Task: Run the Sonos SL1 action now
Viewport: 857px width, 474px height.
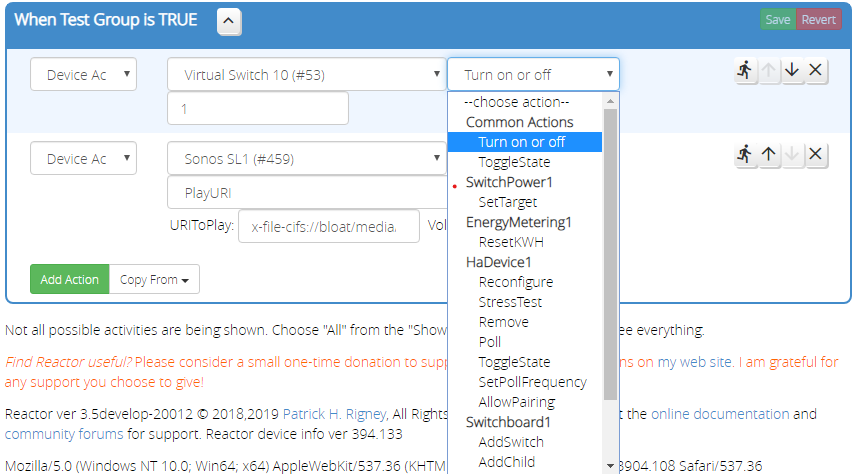Action: coord(744,154)
